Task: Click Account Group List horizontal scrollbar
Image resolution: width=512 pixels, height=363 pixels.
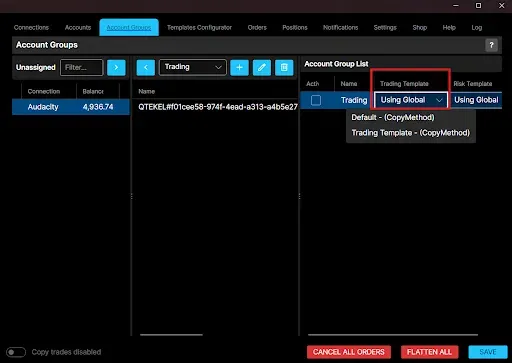Action: point(393,335)
